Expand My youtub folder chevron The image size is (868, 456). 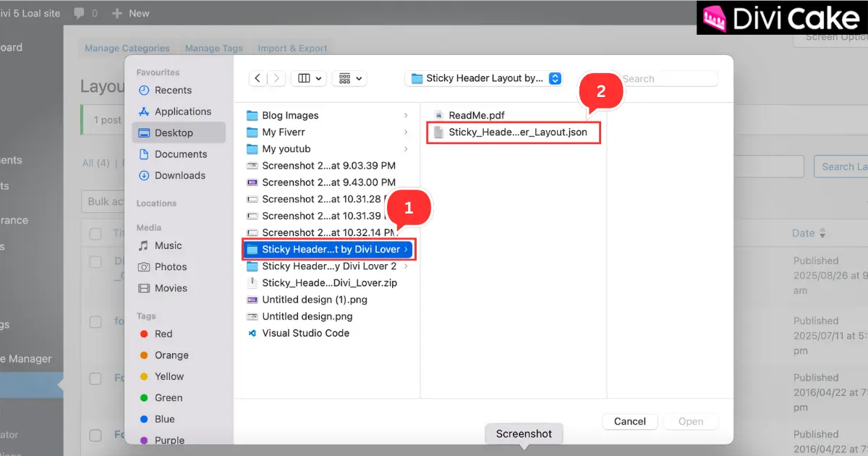tap(406, 149)
